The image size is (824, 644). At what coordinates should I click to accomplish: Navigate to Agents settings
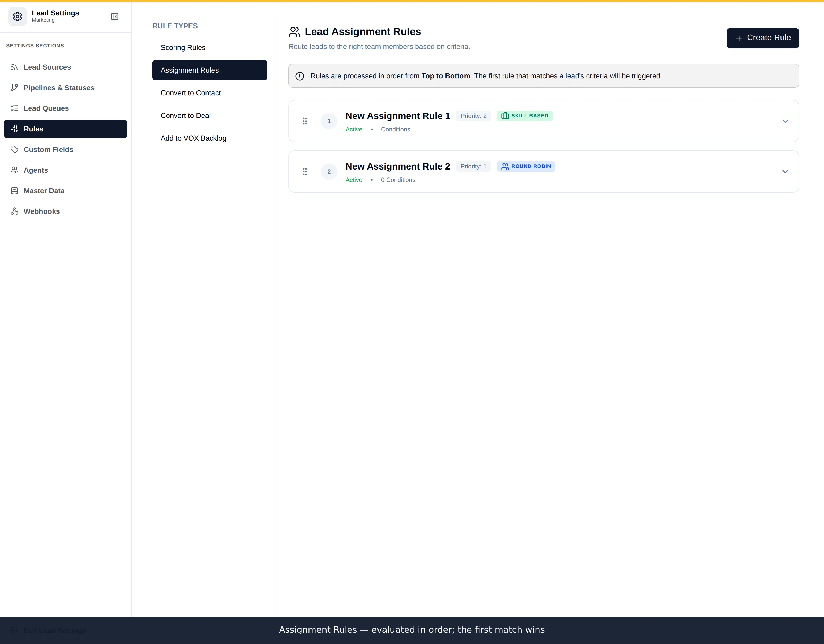(x=66, y=170)
